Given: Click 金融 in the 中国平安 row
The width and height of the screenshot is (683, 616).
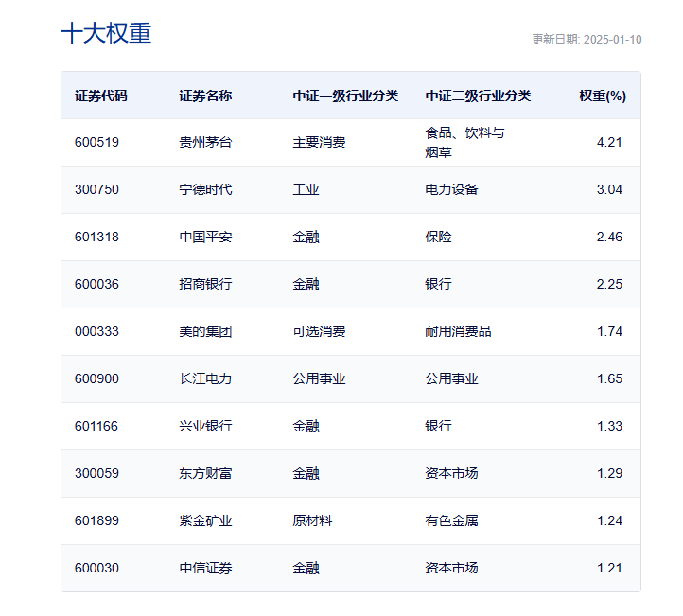Looking at the screenshot, I should click(306, 237).
